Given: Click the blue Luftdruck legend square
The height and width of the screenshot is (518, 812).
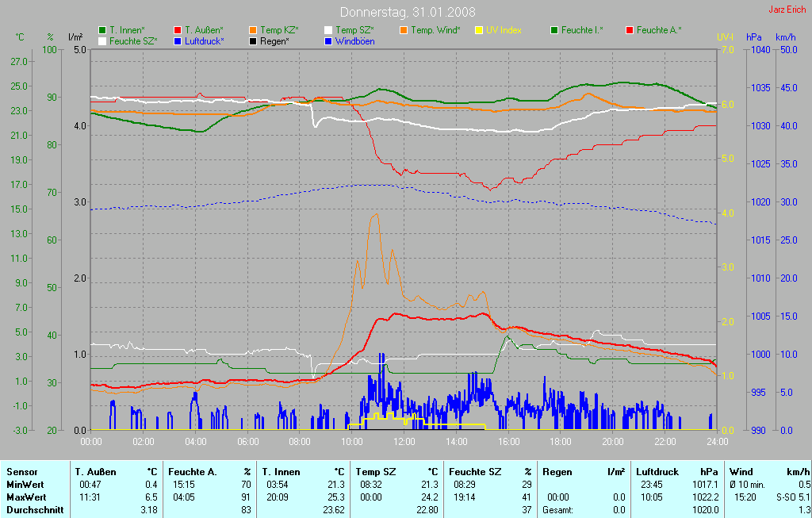Looking at the screenshot, I should pyautogui.click(x=178, y=41).
